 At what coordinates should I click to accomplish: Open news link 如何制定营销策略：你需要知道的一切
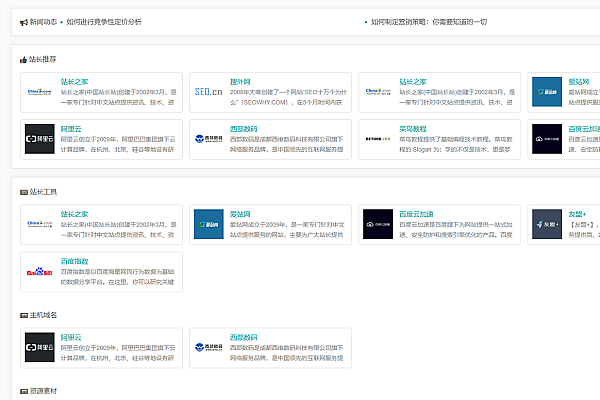click(429, 22)
